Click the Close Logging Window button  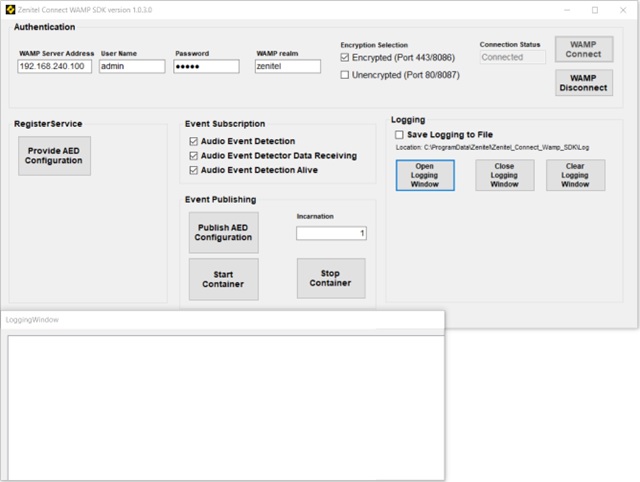[x=504, y=174]
